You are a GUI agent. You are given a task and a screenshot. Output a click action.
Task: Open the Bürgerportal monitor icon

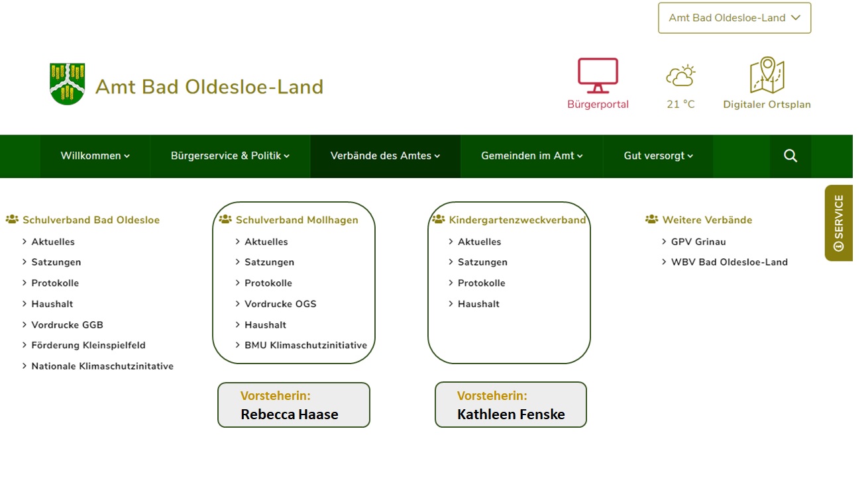pos(598,75)
